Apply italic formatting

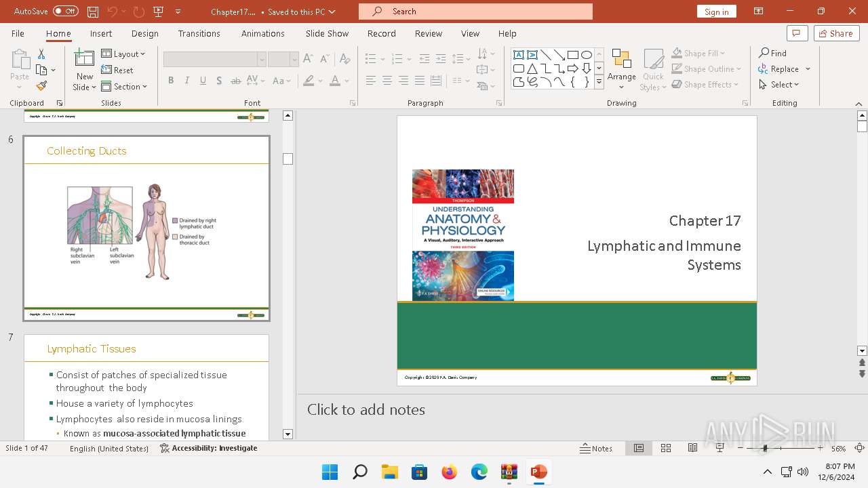187,81
